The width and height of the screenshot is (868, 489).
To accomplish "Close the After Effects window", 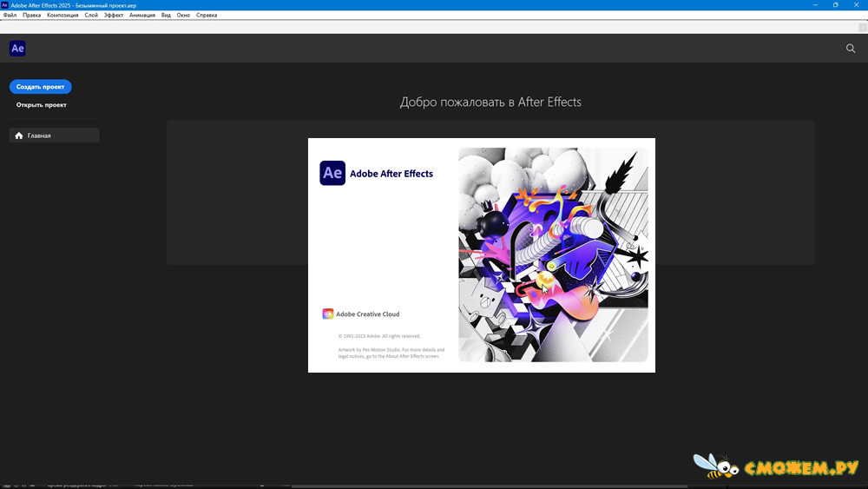I will click(x=856, y=5).
